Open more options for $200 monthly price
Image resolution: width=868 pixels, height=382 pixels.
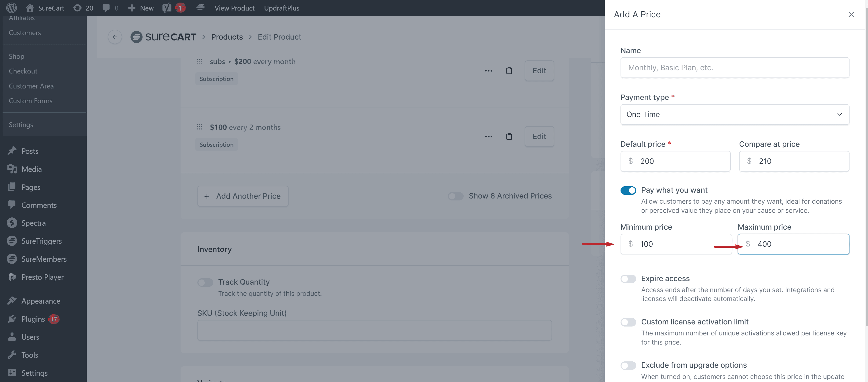[489, 71]
